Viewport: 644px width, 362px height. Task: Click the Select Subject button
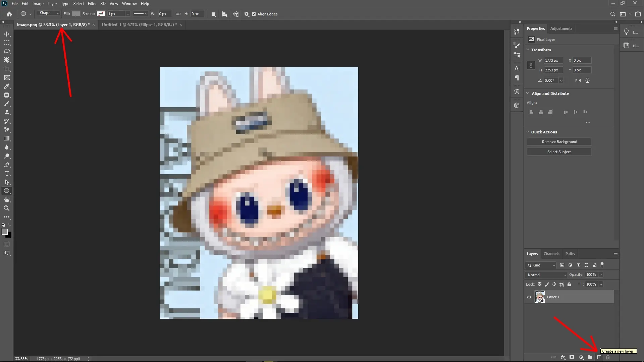[559, 152]
